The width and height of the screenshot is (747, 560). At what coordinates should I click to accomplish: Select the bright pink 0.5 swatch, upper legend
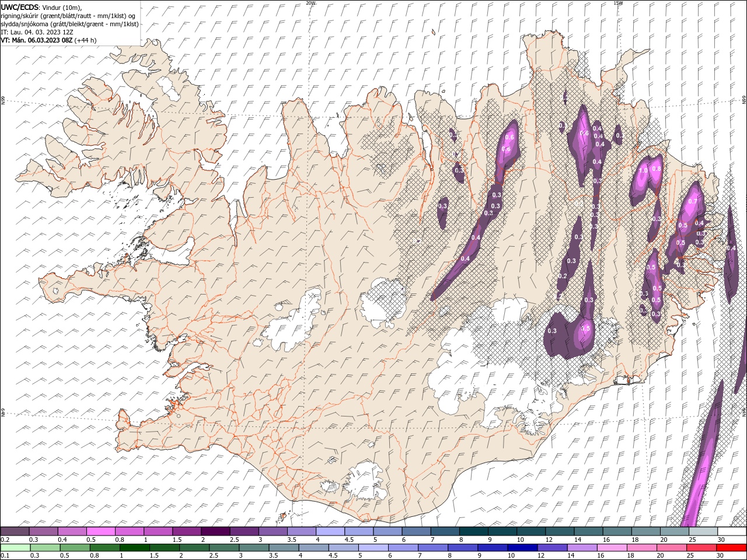click(x=100, y=531)
